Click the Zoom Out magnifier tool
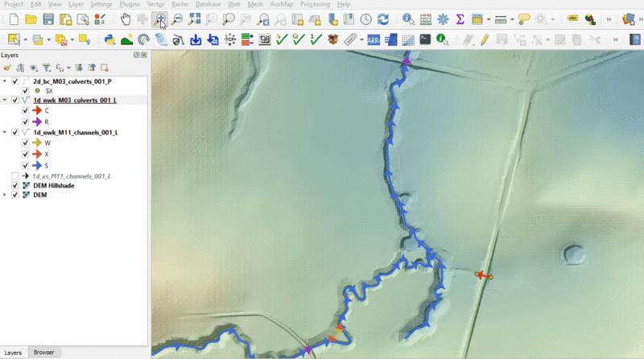644x359 pixels. (x=176, y=19)
